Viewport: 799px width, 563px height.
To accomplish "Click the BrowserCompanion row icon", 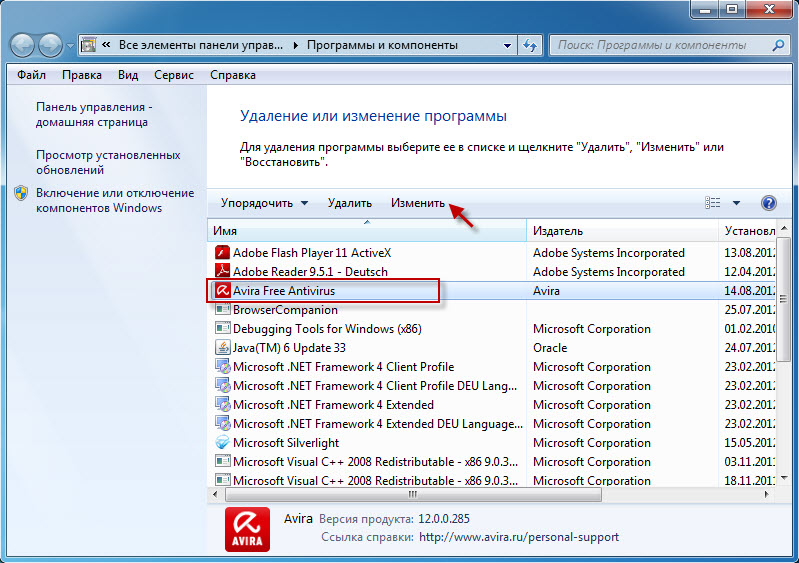I will (x=222, y=309).
